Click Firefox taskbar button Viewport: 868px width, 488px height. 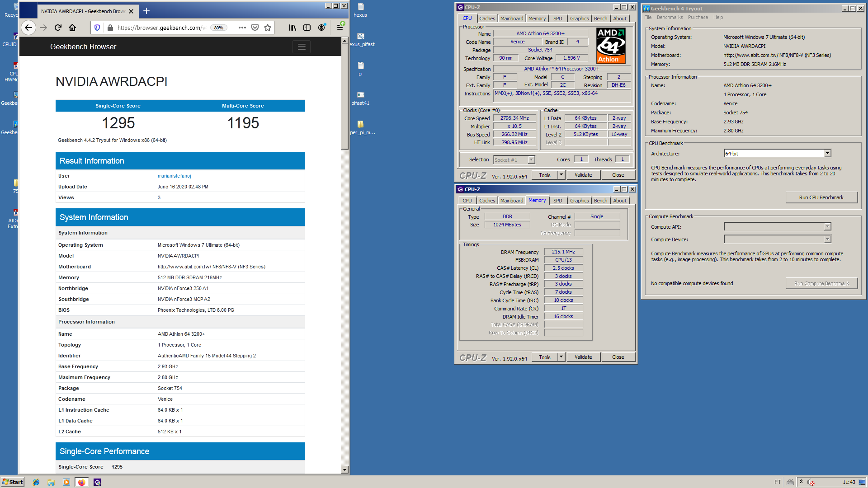[x=81, y=482]
